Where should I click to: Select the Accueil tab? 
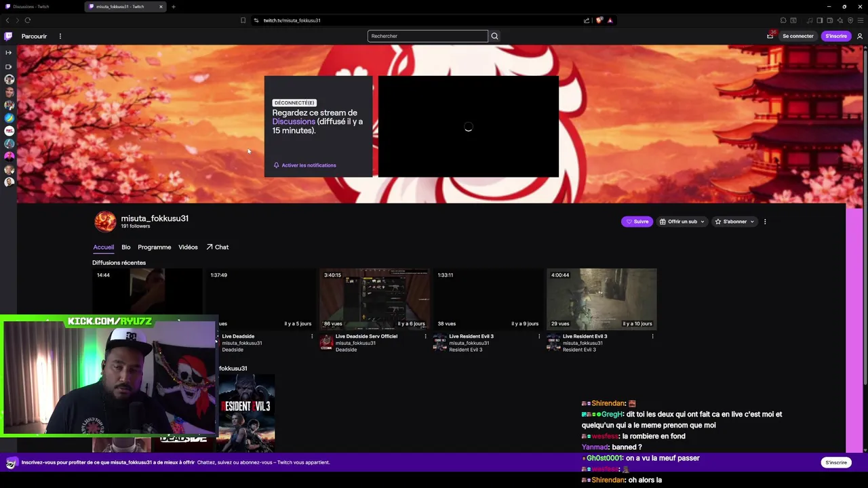pos(103,247)
